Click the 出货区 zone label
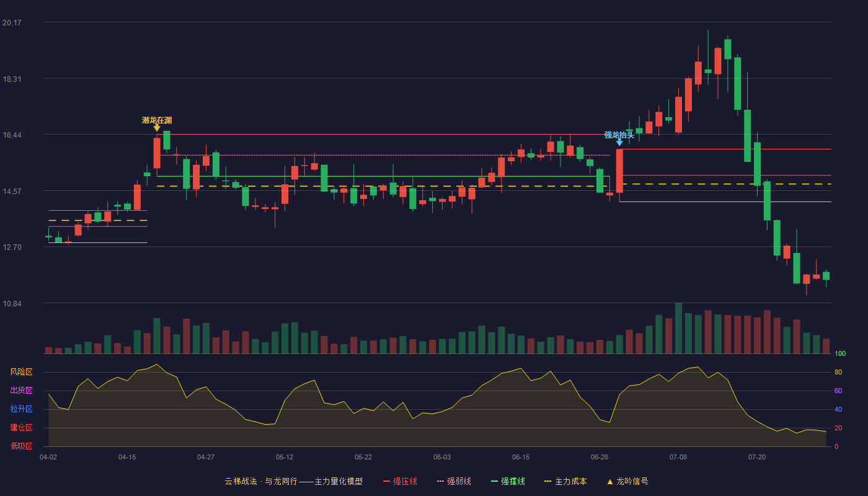Viewport: 868px width, 496px height. coord(21,391)
